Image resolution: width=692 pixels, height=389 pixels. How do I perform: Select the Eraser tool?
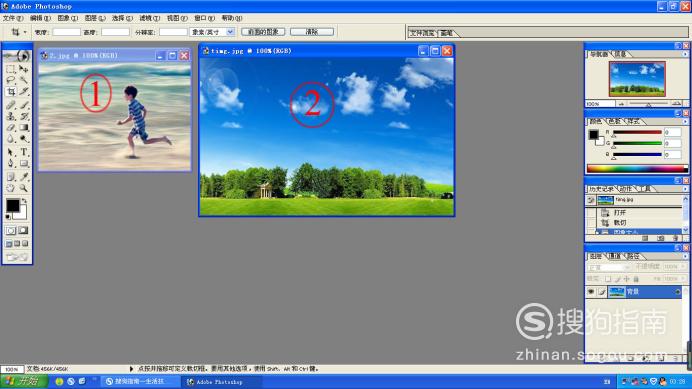point(11,128)
